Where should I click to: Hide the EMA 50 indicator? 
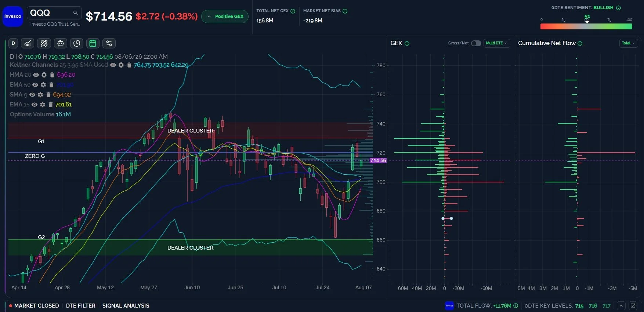coord(35,85)
